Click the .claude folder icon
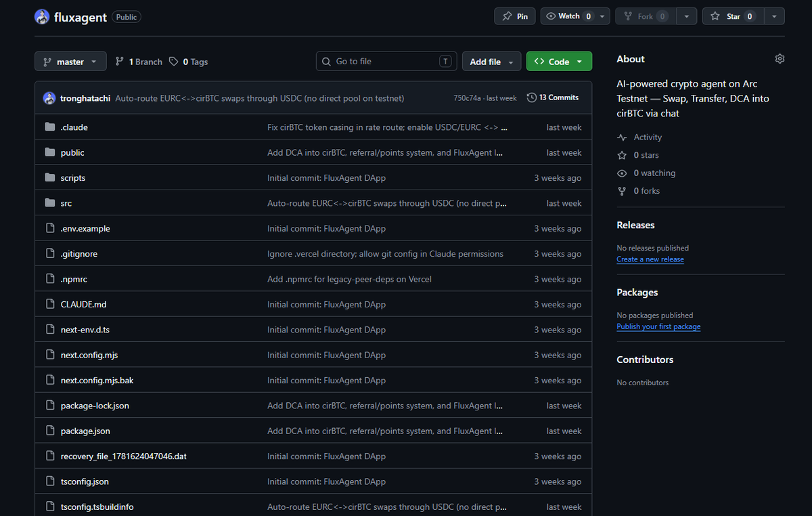This screenshot has height=516, width=812. coord(49,127)
